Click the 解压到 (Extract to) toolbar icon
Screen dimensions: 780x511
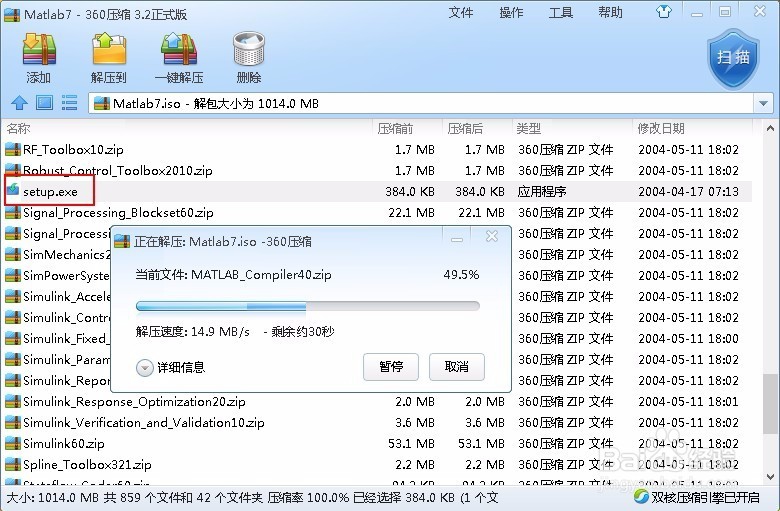[x=109, y=50]
